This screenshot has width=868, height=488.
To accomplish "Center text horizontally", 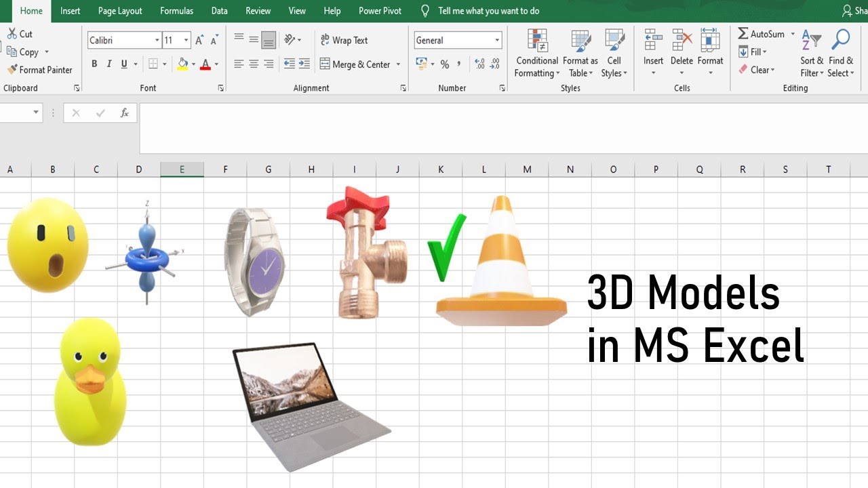I will pos(254,64).
